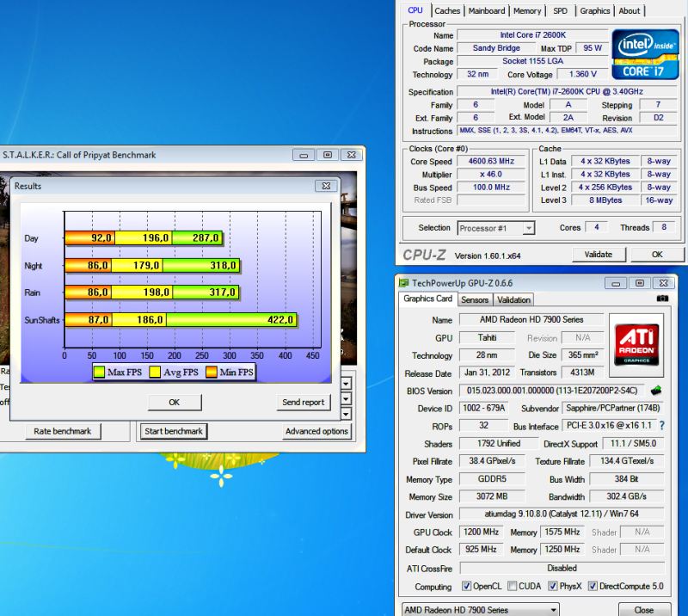Minimize the STALKER benchmark window
This screenshot has width=688, height=616.
tap(304, 155)
